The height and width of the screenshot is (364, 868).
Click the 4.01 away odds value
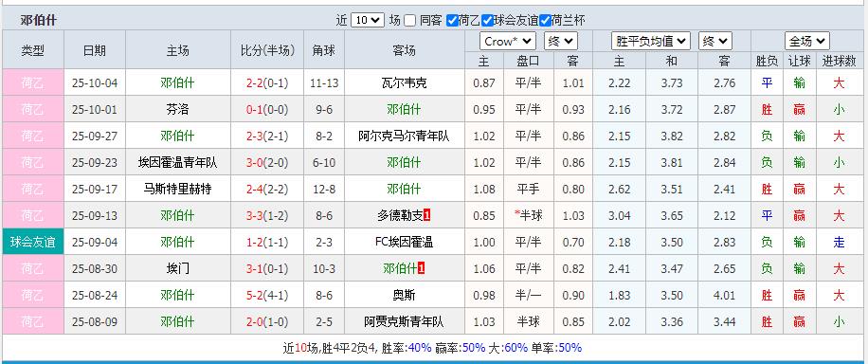tap(725, 297)
